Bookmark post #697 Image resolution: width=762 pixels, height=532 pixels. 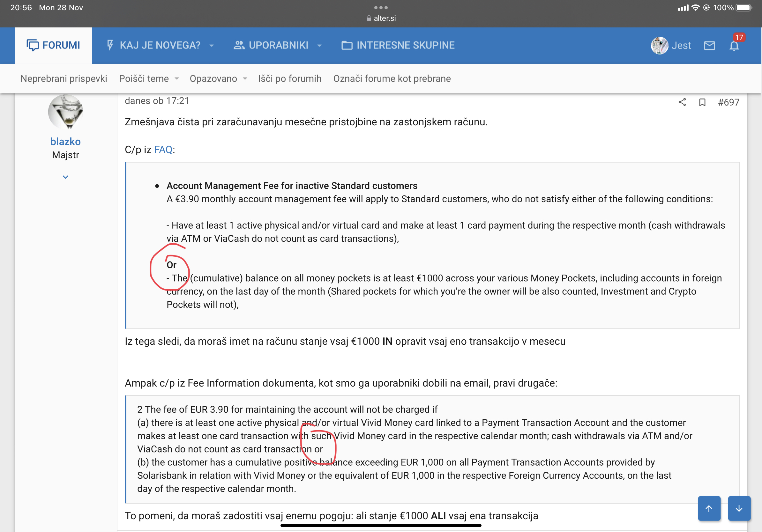702,102
